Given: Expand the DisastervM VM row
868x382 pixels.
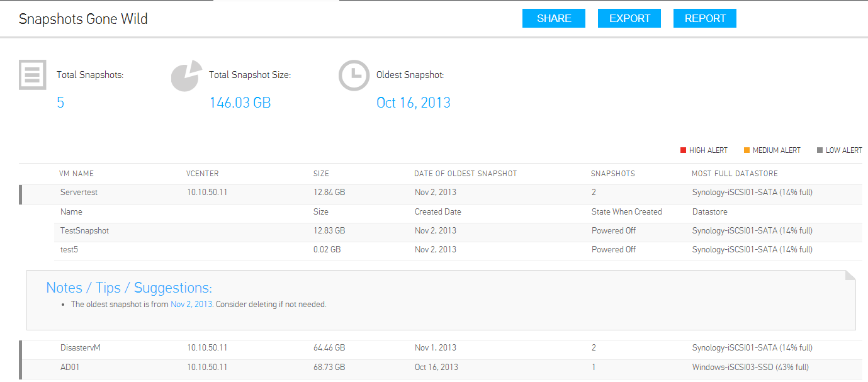Looking at the screenshot, I should click(81, 347).
